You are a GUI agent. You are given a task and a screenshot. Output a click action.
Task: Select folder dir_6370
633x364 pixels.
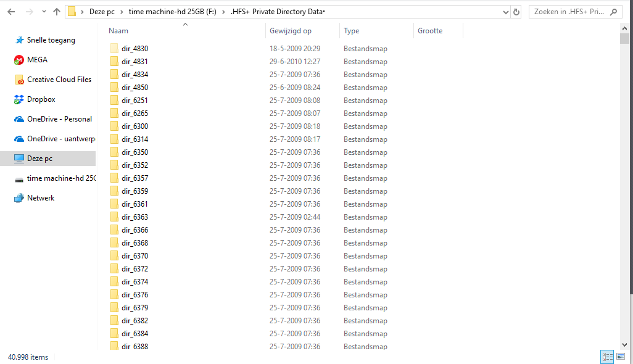point(135,255)
